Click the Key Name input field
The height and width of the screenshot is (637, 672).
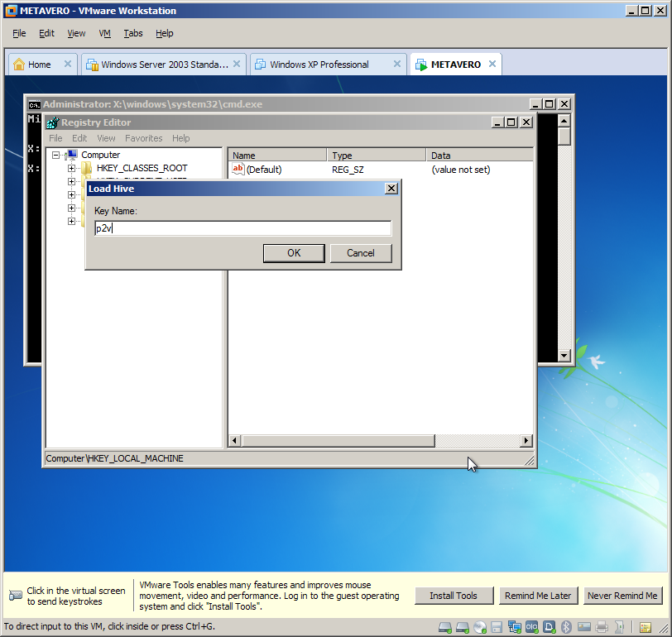pos(242,228)
